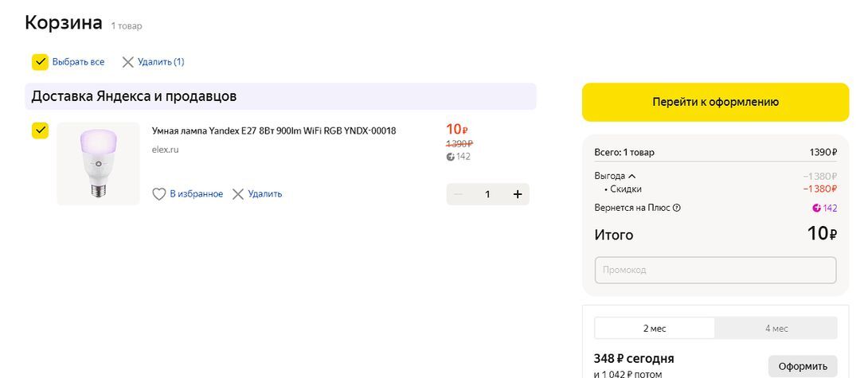Click the info icon near Вернется на Плюс

tap(677, 208)
